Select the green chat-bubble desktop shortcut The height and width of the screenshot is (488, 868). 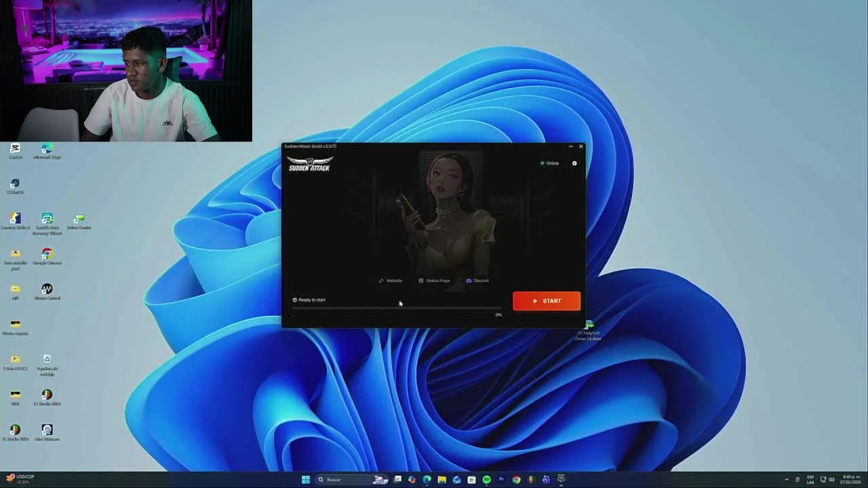(x=79, y=222)
